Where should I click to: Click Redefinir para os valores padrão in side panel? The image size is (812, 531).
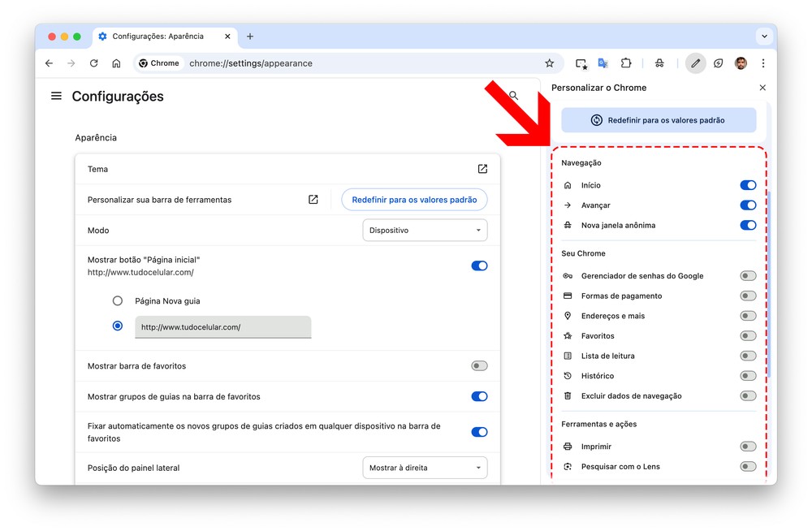click(659, 120)
